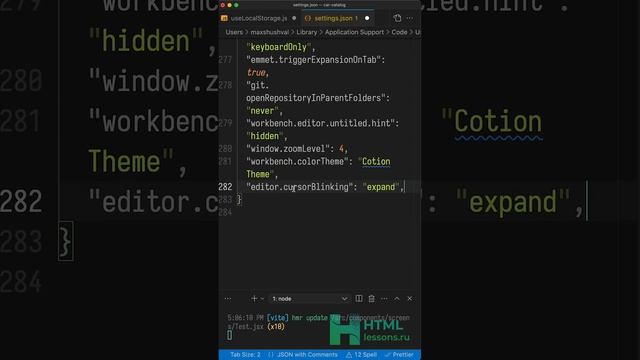The height and width of the screenshot is (360, 640).
Task: Click "window.zoomLevel" setting key
Action: (x=288, y=149)
